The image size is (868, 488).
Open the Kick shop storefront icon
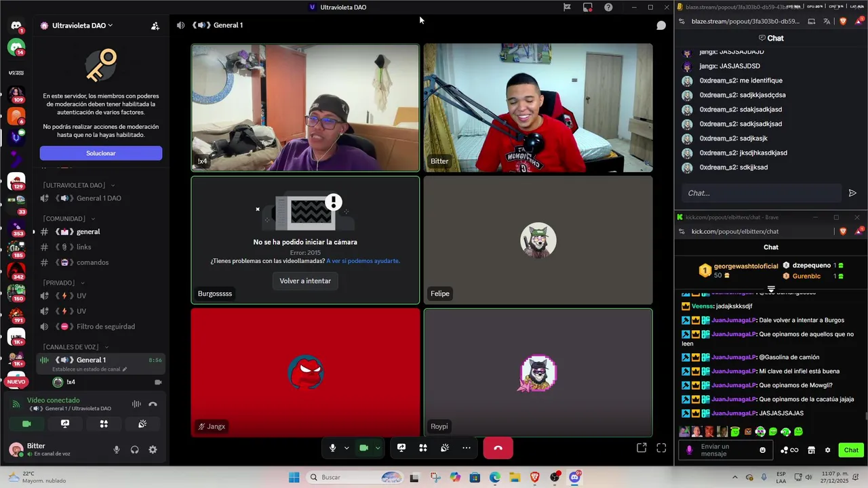[x=811, y=450]
